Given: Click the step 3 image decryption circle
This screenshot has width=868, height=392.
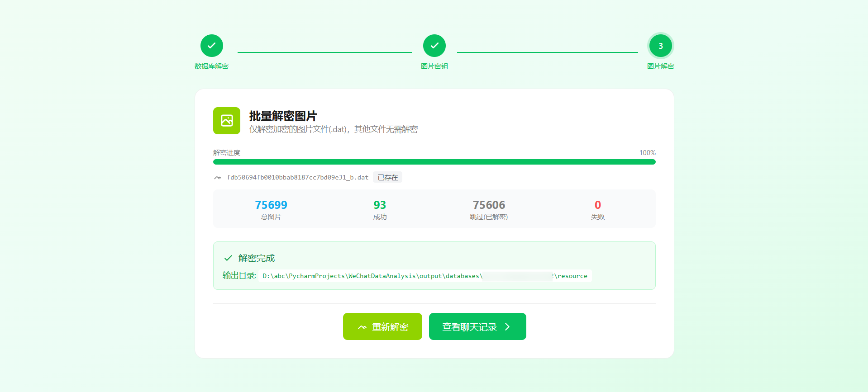Looking at the screenshot, I should pyautogui.click(x=660, y=46).
